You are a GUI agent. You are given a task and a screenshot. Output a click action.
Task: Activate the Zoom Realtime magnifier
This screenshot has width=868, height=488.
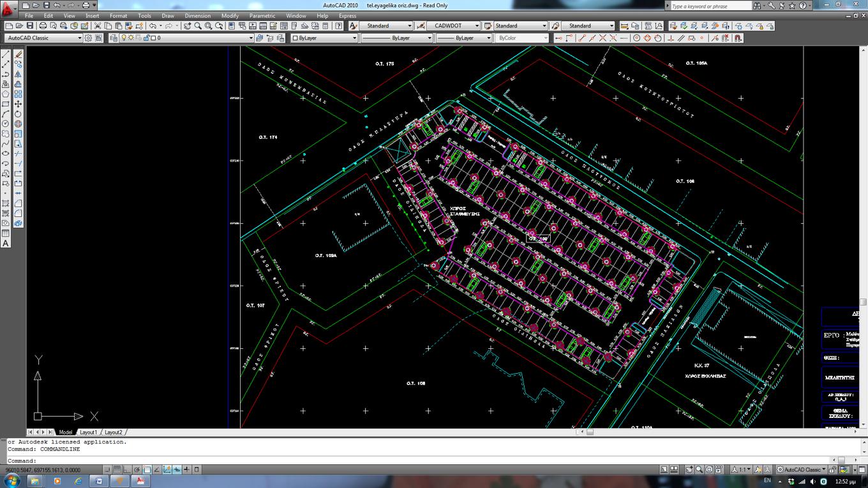pyautogui.click(x=198, y=26)
